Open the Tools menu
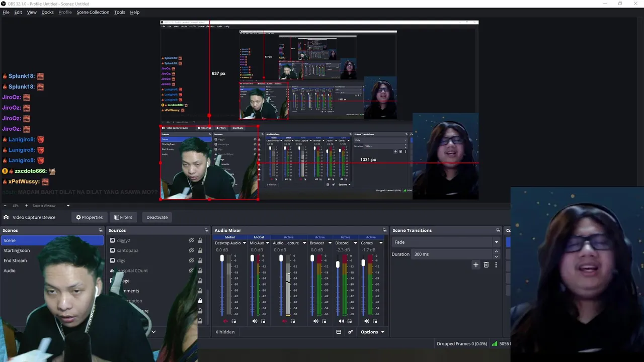This screenshot has width=644, height=362. click(x=120, y=12)
